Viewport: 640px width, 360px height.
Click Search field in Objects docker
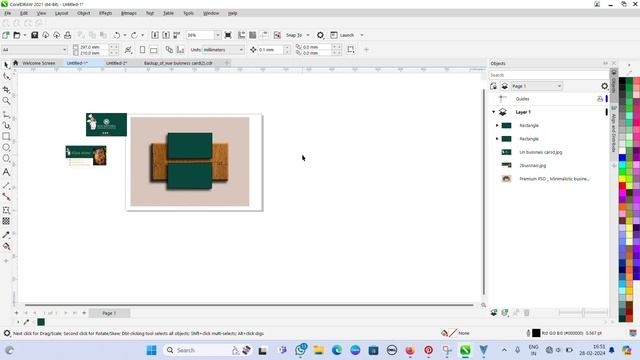[548, 75]
